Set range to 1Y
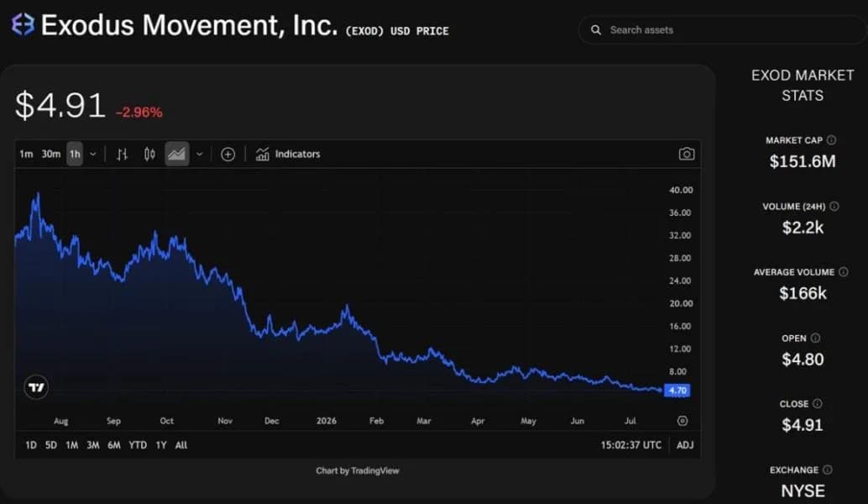The width and height of the screenshot is (868, 504). 161,444
